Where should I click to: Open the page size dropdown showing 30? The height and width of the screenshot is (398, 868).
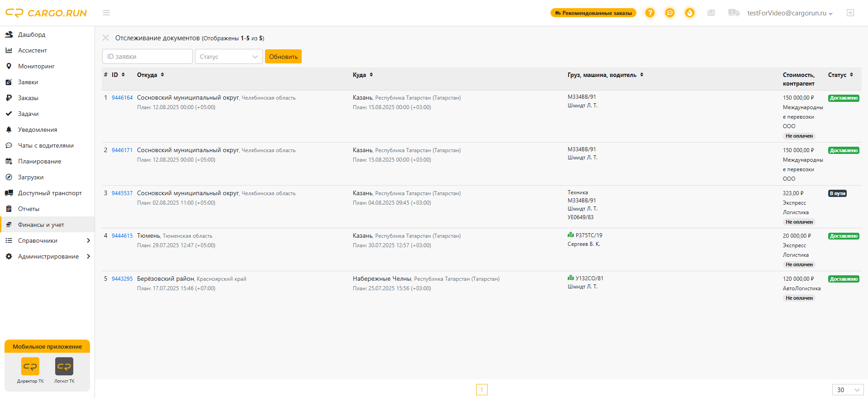847,390
